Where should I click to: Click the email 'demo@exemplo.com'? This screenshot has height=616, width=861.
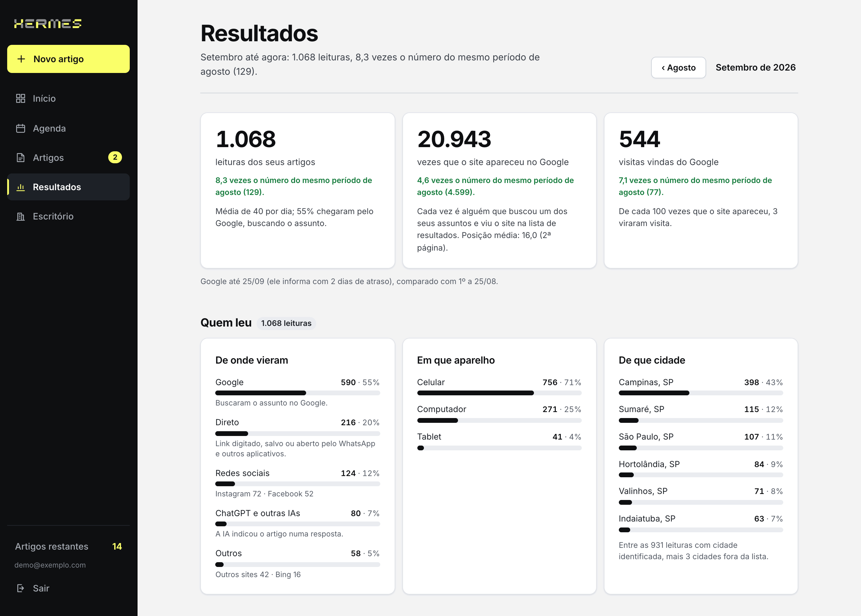click(x=50, y=565)
